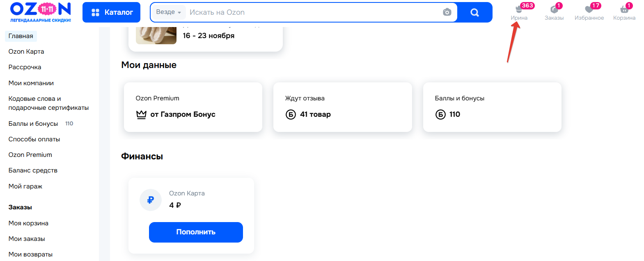Click the ruble icon on Ozon Карта

click(x=151, y=200)
